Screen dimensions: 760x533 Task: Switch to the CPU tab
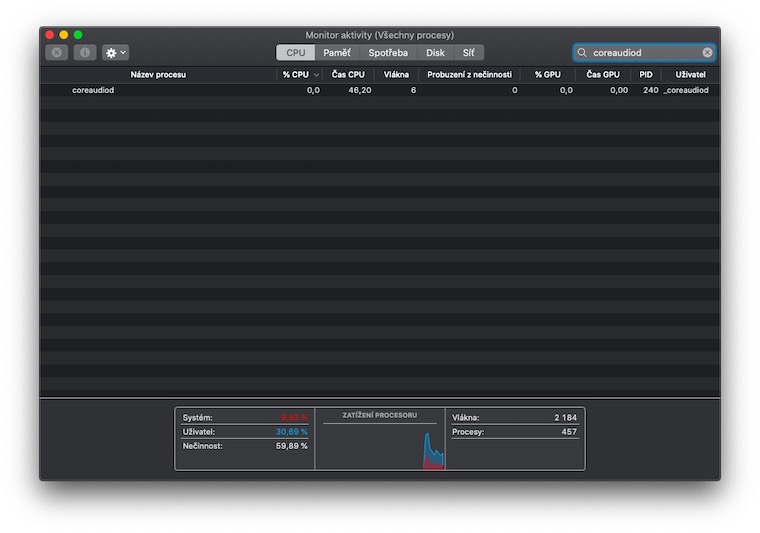(296, 52)
